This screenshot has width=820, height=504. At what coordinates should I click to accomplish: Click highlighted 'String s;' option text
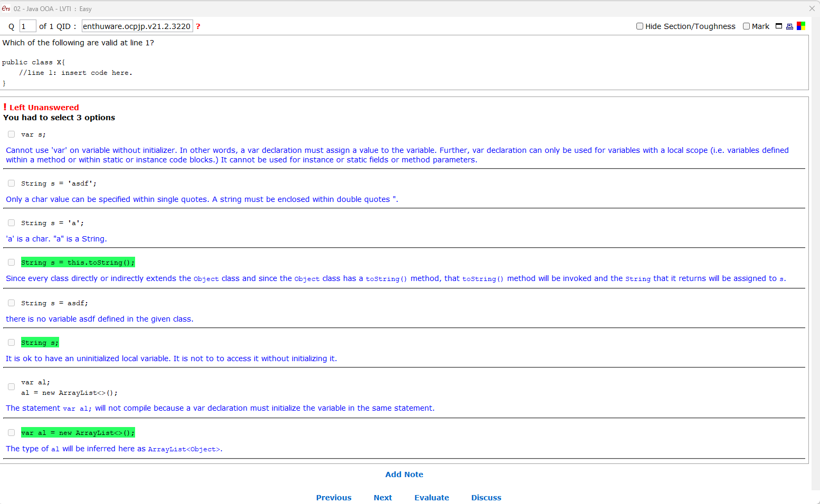(40, 343)
